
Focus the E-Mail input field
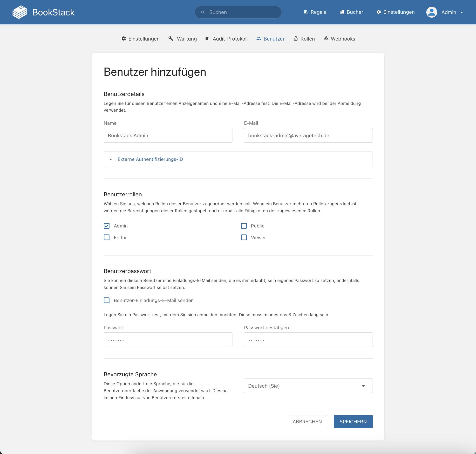click(308, 136)
